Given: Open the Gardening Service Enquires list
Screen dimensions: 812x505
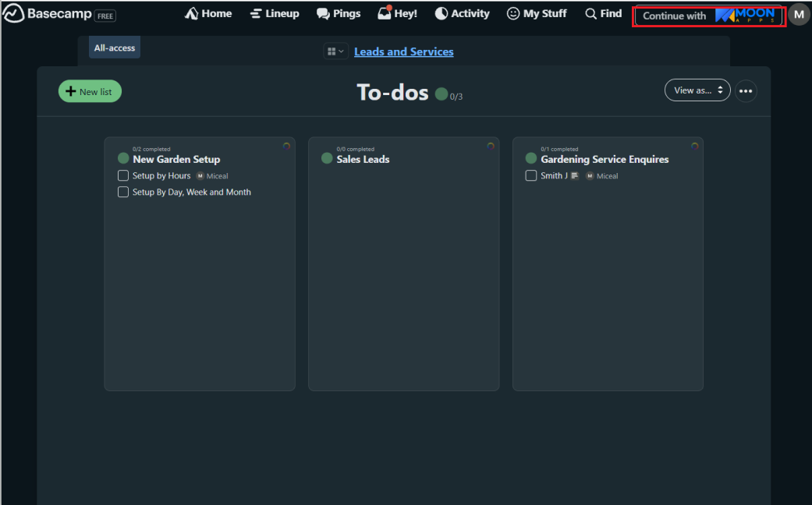Looking at the screenshot, I should 605,159.
